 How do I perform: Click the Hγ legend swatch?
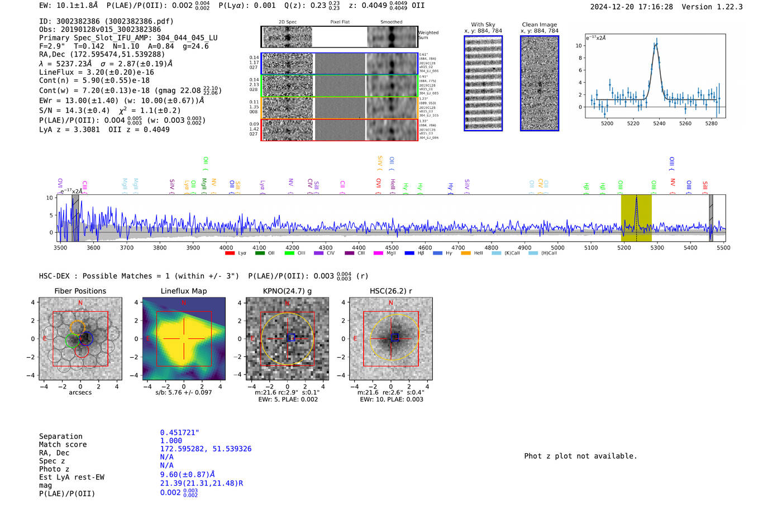coord(438,253)
